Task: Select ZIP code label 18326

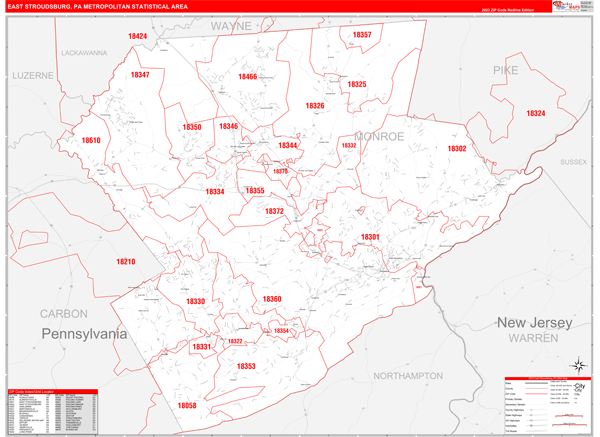Action: pos(315,106)
